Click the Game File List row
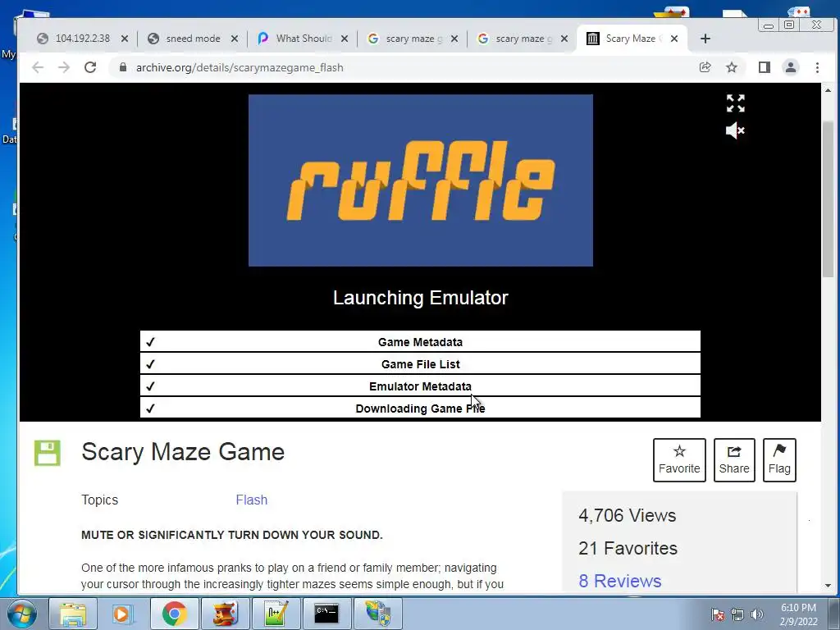 pyautogui.click(x=420, y=363)
